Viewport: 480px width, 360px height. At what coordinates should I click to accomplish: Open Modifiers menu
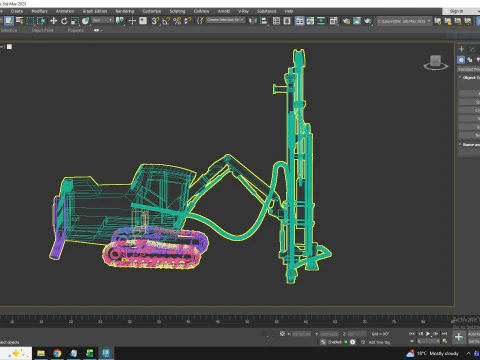(39, 11)
